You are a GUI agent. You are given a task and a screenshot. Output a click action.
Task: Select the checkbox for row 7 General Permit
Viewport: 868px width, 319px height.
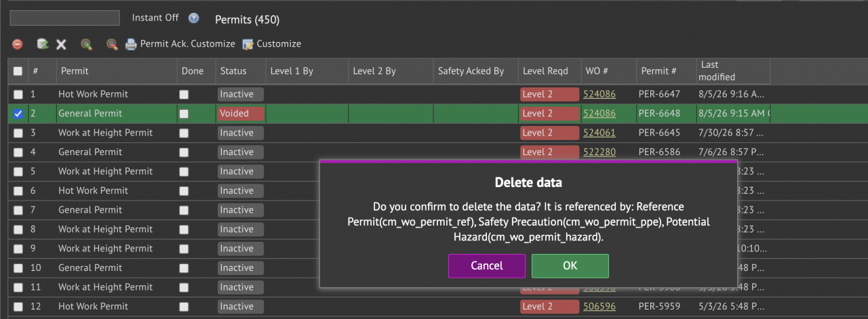click(x=18, y=210)
